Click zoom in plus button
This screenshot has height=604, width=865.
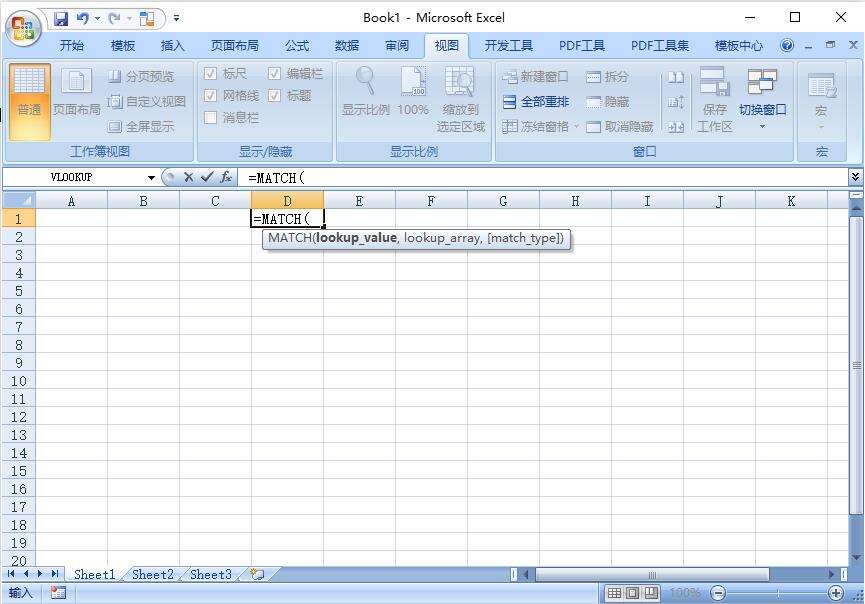(x=836, y=593)
